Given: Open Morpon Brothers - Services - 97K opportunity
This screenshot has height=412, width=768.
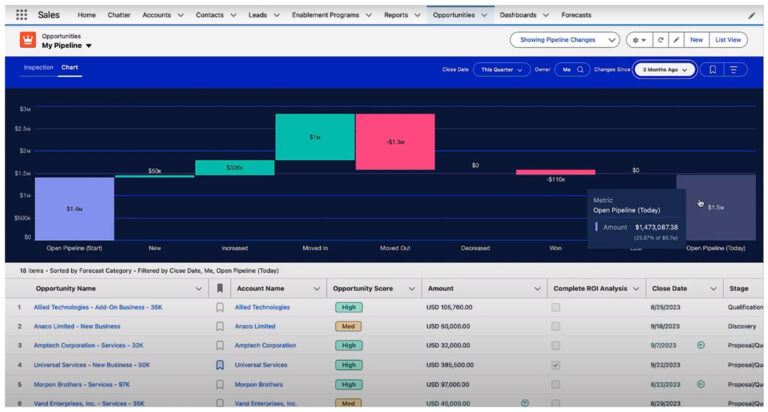Looking at the screenshot, I should click(82, 385).
